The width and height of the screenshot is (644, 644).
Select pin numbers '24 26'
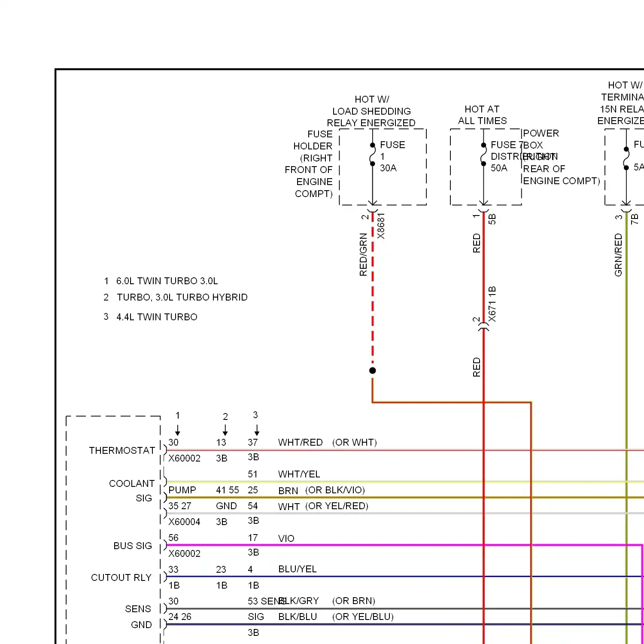[x=180, y=617]
